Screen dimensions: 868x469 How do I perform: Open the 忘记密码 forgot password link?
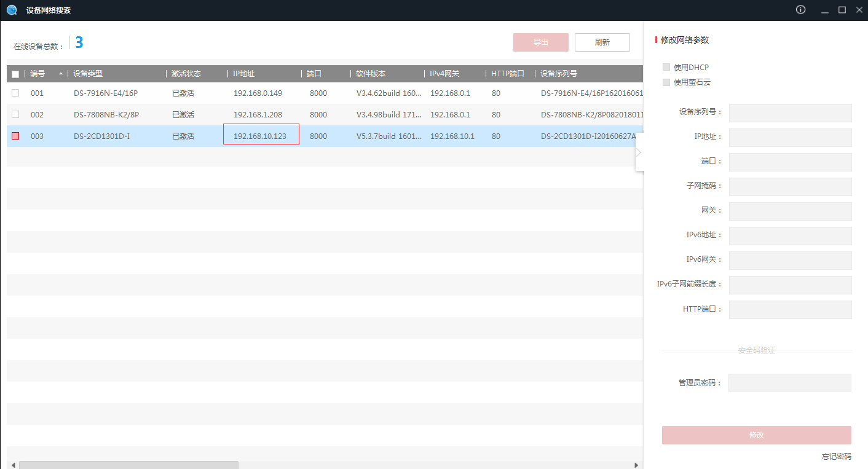[836, 456]
